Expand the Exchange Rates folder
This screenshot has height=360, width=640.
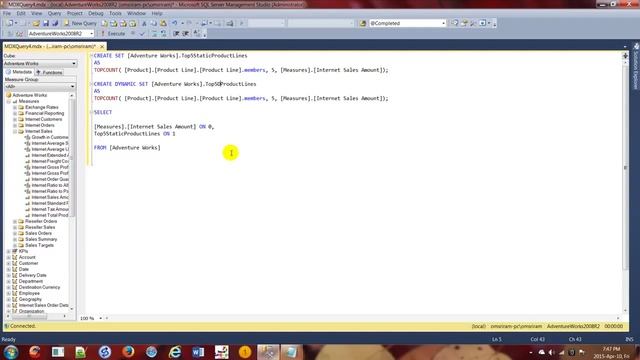coord(15,107)
